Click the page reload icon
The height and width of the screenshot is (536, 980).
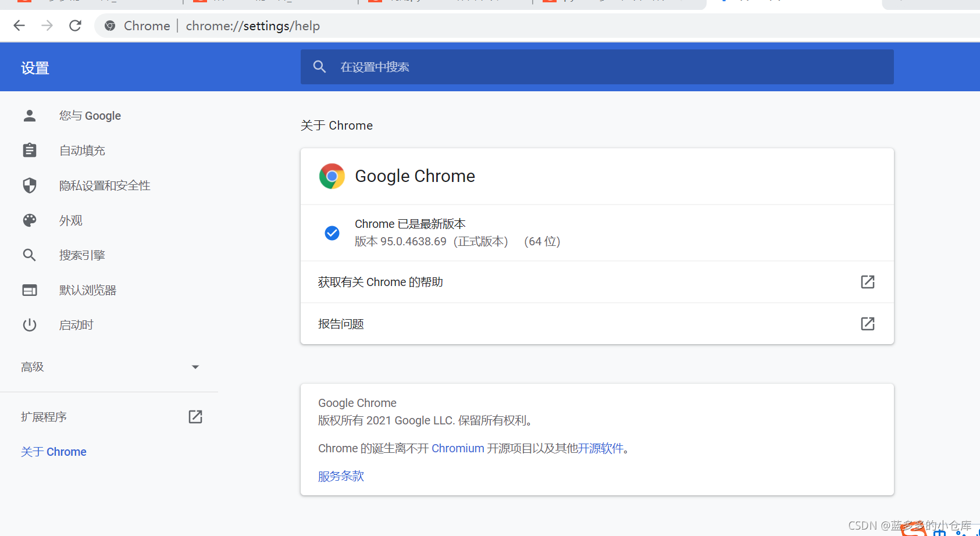click(74, 26)
